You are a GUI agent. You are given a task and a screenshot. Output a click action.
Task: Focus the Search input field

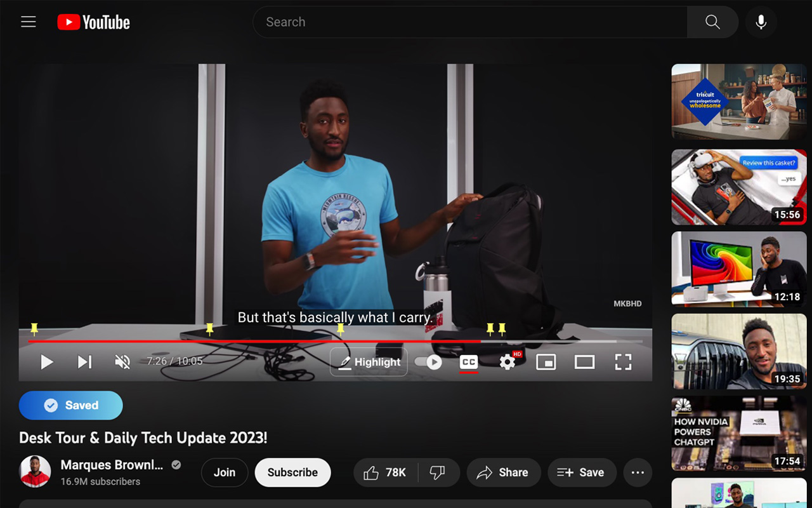tap(470, 22)
